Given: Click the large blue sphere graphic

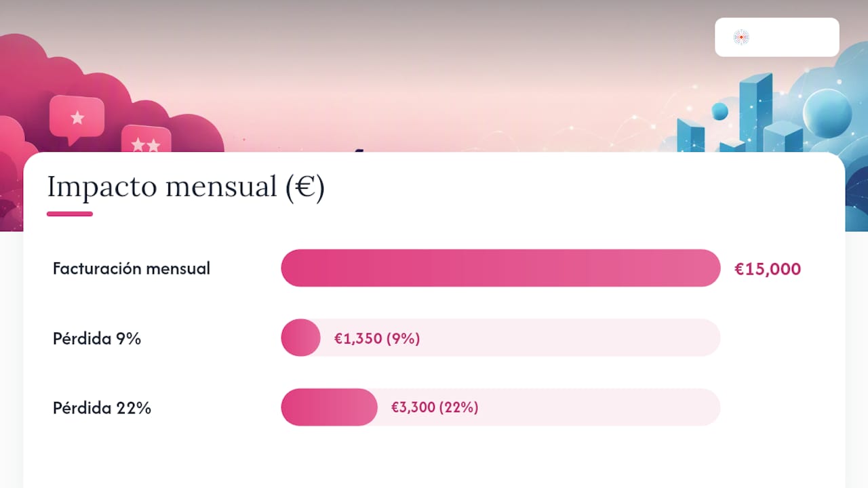Looking at the screenshot, I should point(827,114).
